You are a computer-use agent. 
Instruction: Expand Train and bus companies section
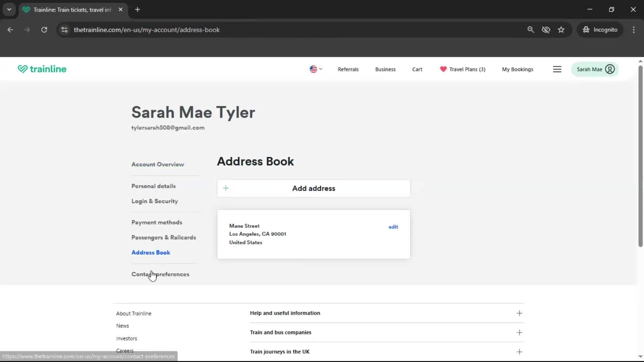(519, 333)
